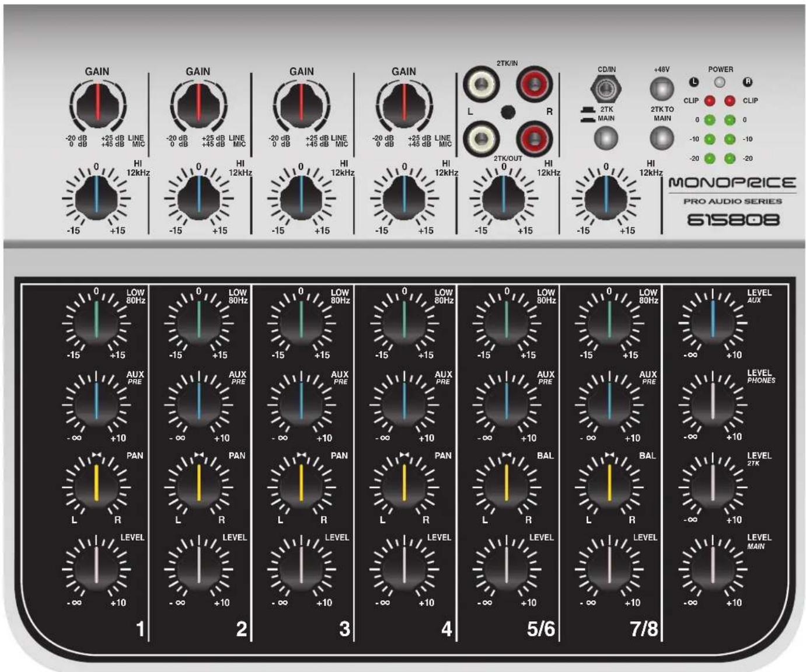
Task: Click the channel 4 HI 12kHz knob
Action: [x=404, y=197]
